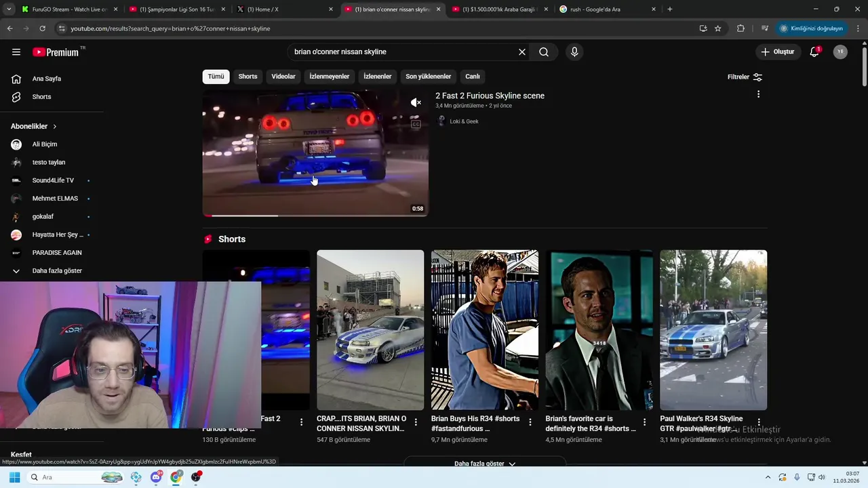
Task: Start voice search with the microphone icon
Action: pos(574,52)
